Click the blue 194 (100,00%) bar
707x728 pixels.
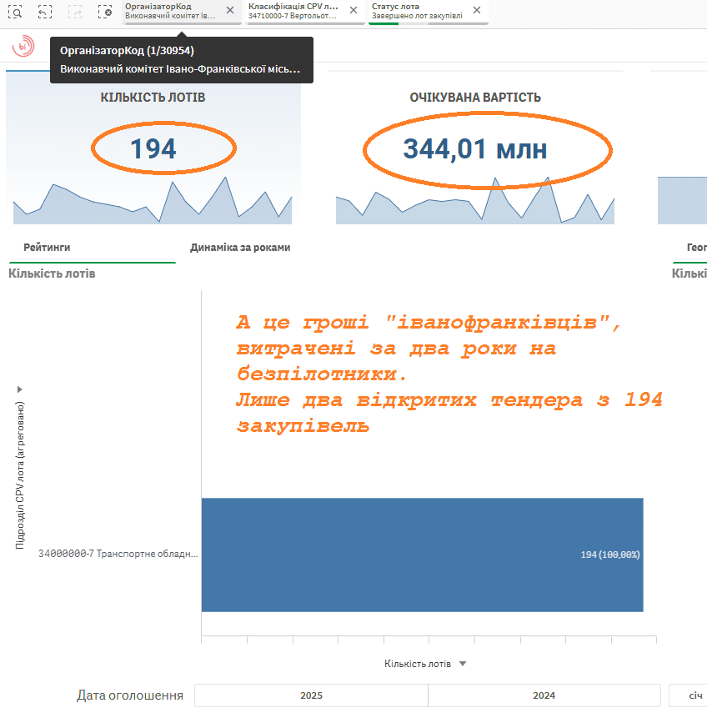click(422, 555)
